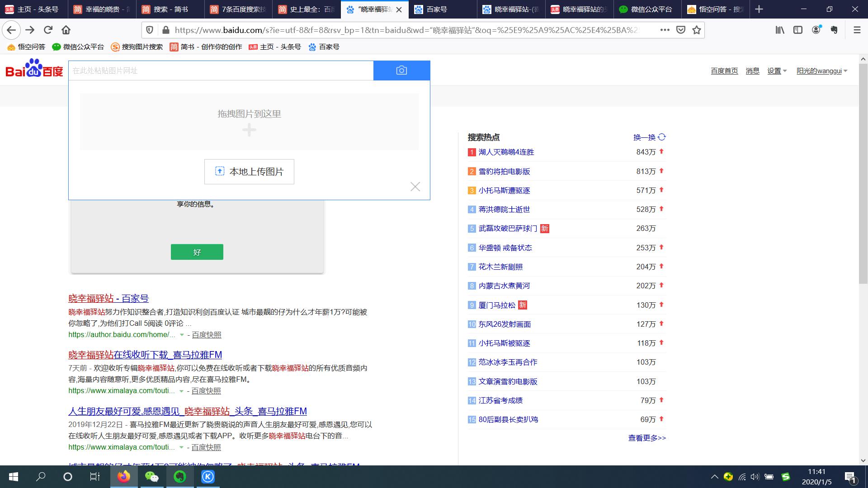Expand 设置 dropdown

pyautogui.click(x=777, y=71)
